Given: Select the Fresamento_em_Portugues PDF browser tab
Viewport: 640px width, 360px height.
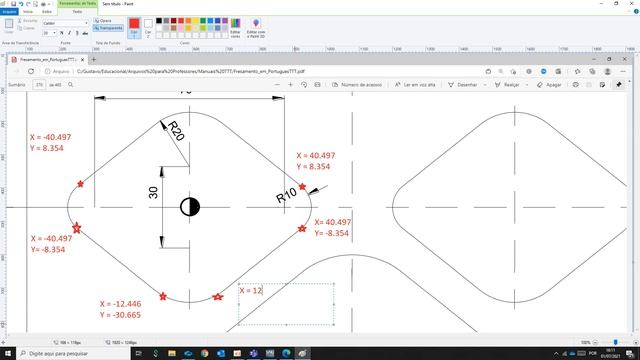Looking at the screenshot, I should click(48, 60).
